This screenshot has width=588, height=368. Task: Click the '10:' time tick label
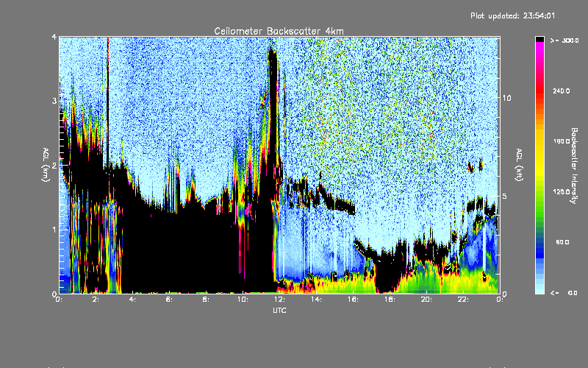tap(243, 300)
